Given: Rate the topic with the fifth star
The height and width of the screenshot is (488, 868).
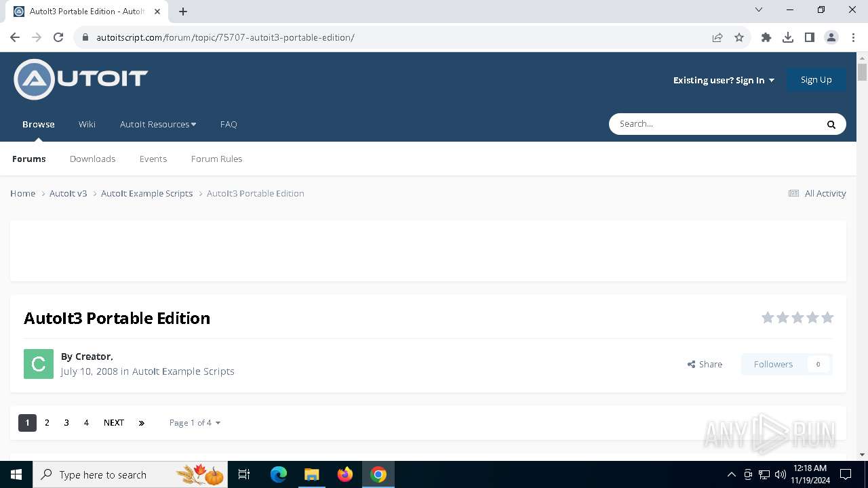Looking at the screenshot, I should [827, 317].
